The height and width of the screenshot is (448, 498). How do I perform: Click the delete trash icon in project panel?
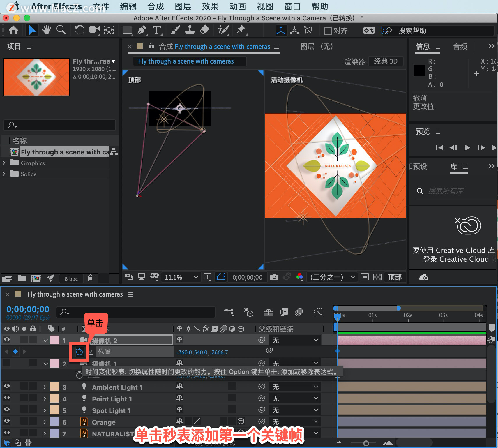click(91, 278)
